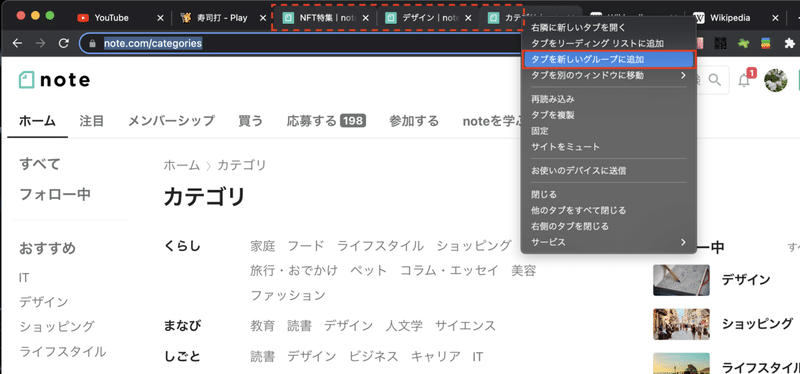The height and width of the screenshot is (374, 800).
Task: Open the 美容 category link
Action: pos(523,270)
